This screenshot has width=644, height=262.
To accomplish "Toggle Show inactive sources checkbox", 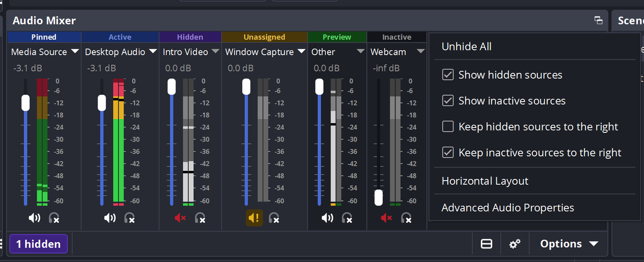I will pos(448,101).
